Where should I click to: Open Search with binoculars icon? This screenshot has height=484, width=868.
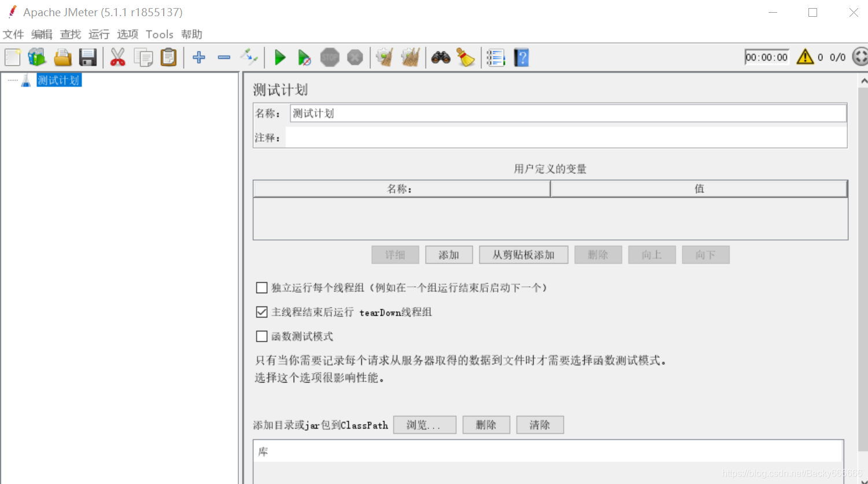(x=441, y=57)
